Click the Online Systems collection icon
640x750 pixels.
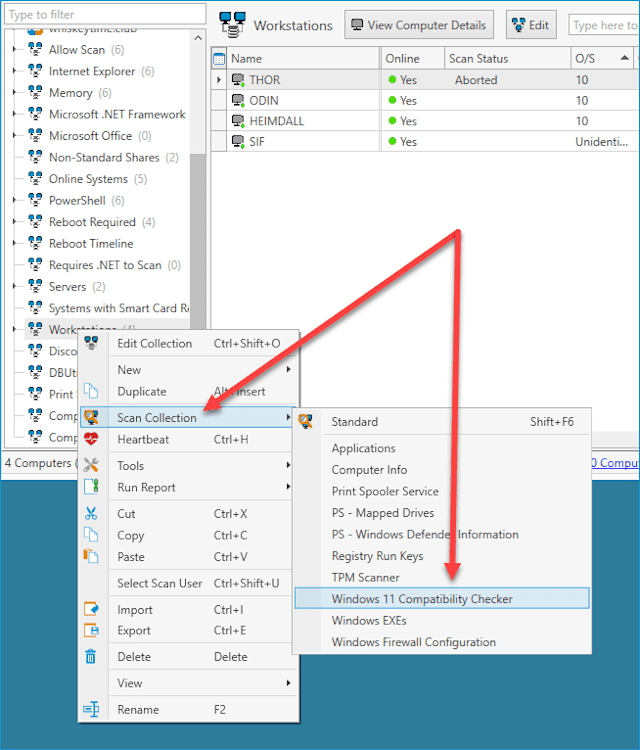click(x=35, y=178)
